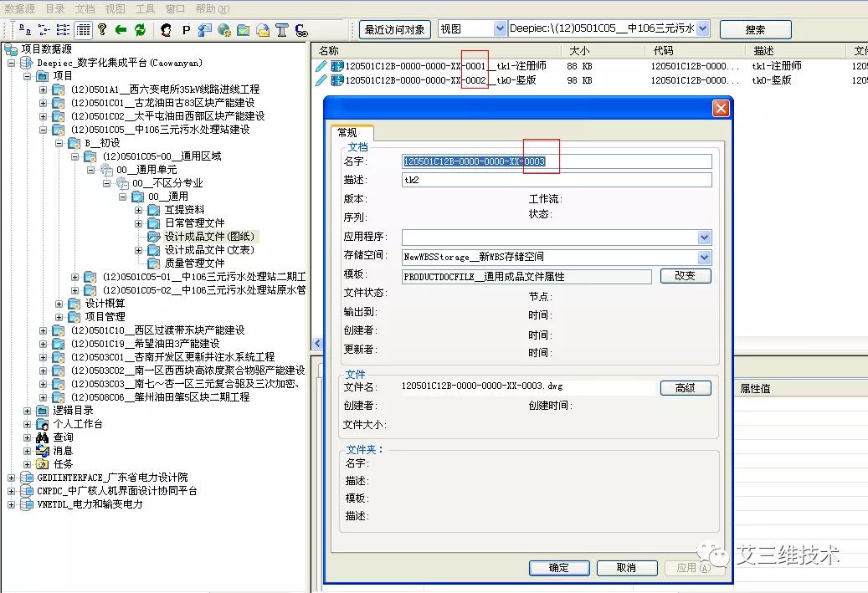
Task: Open the help question mark icon
Action: [103, 29]
